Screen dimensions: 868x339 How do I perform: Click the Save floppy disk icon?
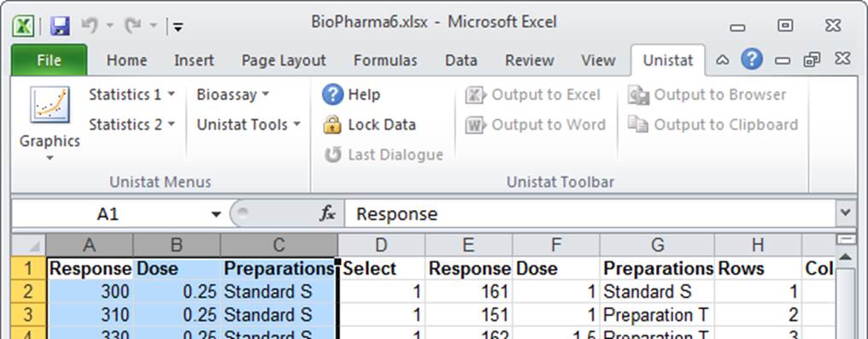pyautogui.click(x=60, y=26)
